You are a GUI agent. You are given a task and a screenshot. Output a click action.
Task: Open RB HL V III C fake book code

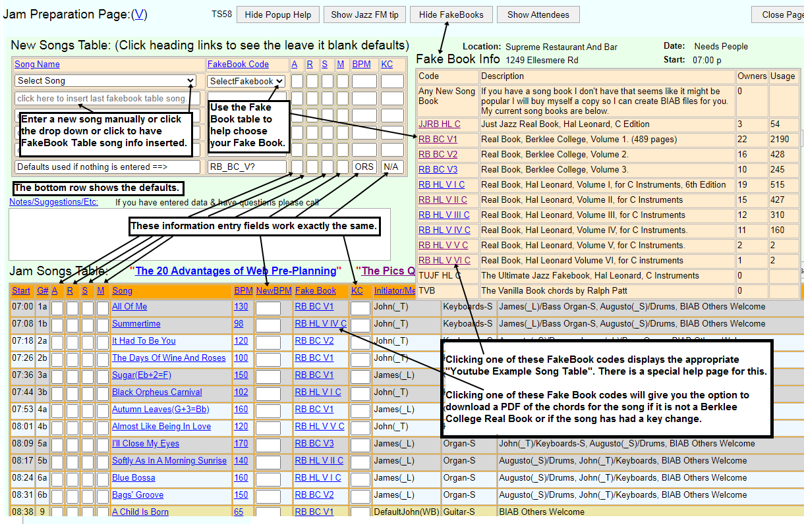point(444,215)
